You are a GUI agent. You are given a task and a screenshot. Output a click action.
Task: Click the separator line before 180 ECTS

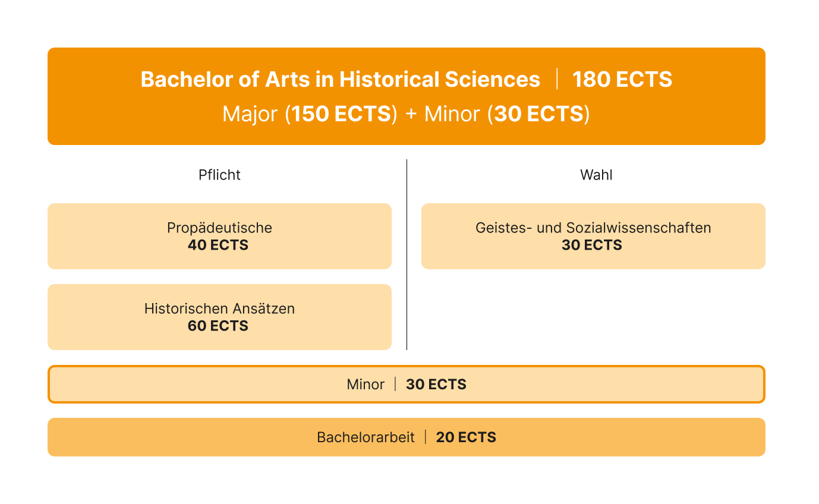coord(557,79)
